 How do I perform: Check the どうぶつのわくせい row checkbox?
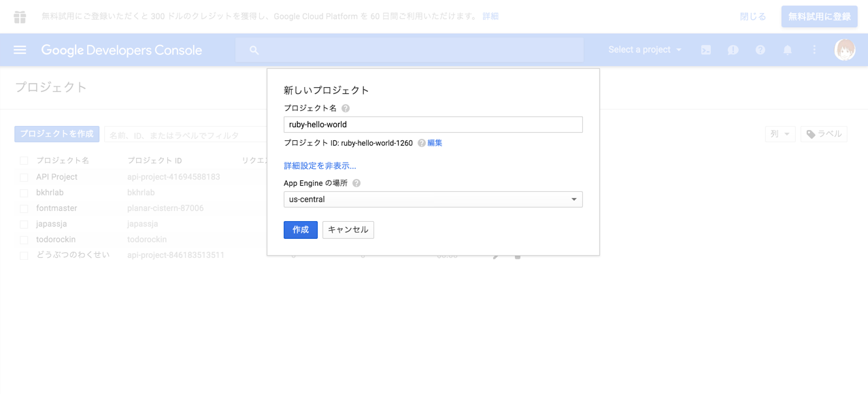[24, 255]
